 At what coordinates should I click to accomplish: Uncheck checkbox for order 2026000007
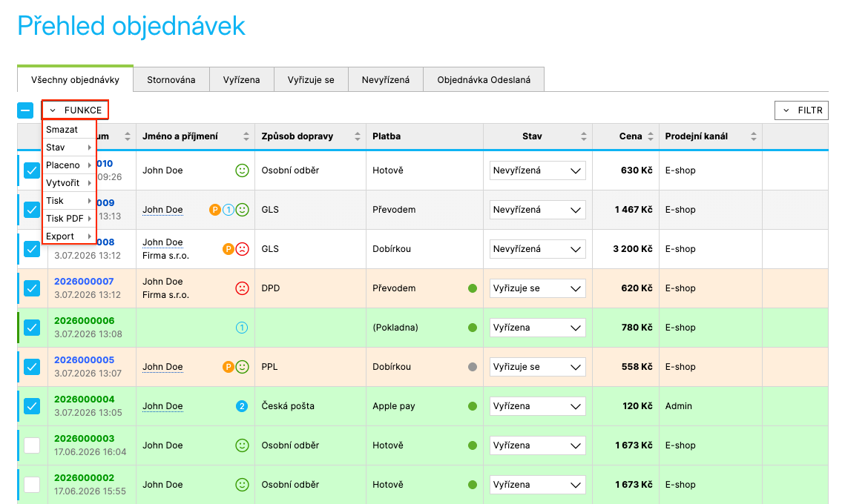[x=32, y=288]
